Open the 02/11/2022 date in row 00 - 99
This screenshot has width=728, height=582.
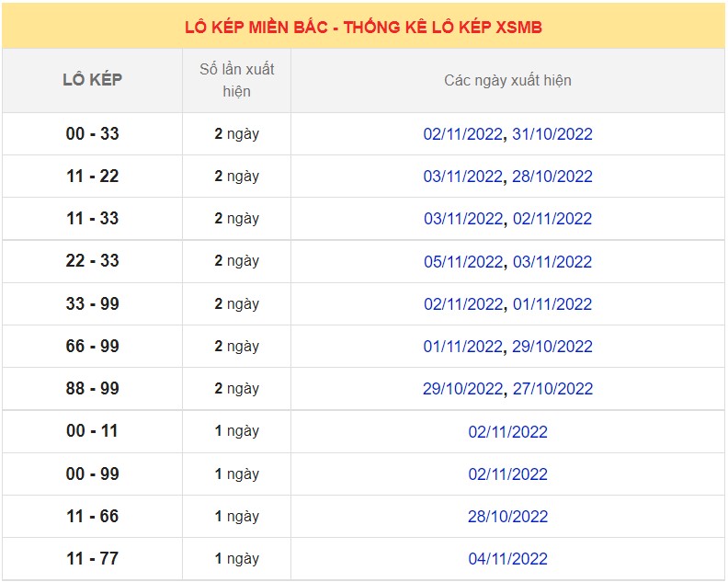click(508, 474)
